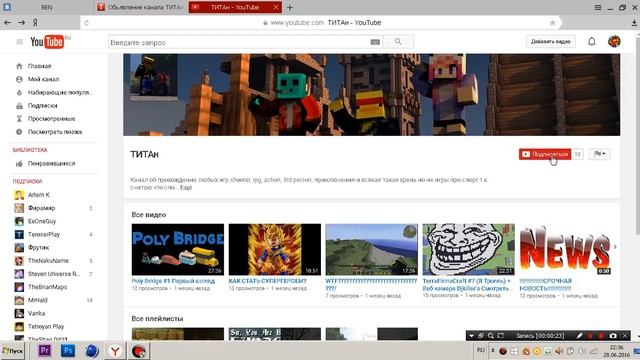This screenshot has height=360, width=640.
Task: Open the recorder toolbar dropdown arrow
Action: [471, 336]
